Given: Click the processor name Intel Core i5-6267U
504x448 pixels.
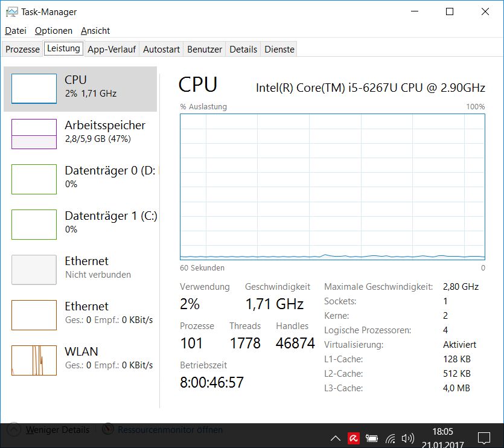Looking at the screenshot, I should (370, 88).
